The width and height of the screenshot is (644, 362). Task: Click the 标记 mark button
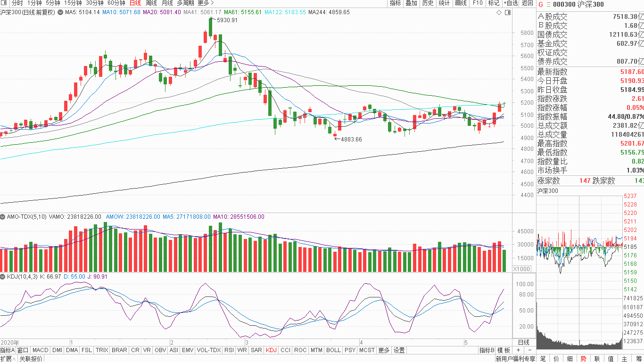coord(494,3)
